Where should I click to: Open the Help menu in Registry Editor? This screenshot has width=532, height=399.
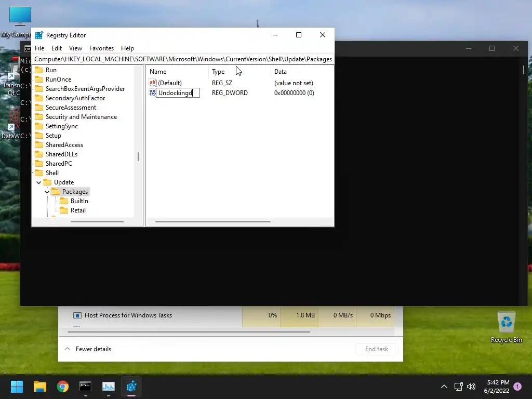128,48
